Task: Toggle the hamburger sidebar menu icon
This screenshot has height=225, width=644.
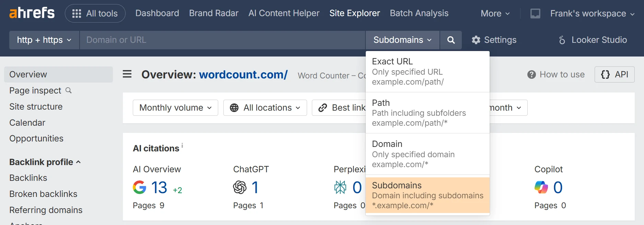Action: point(127,74)
